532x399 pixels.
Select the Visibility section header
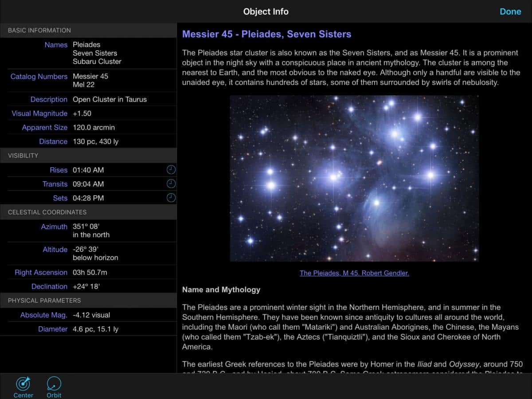point(23,156)
